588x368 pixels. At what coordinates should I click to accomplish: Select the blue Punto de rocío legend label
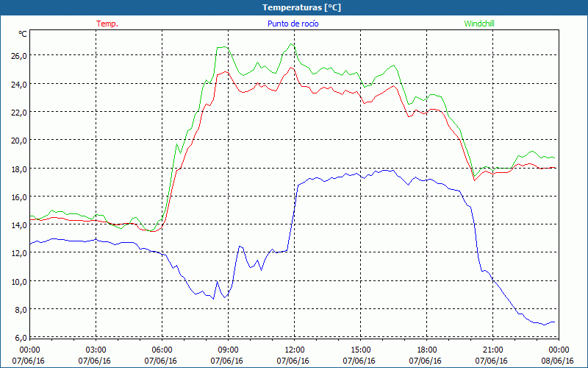(293, 24)
